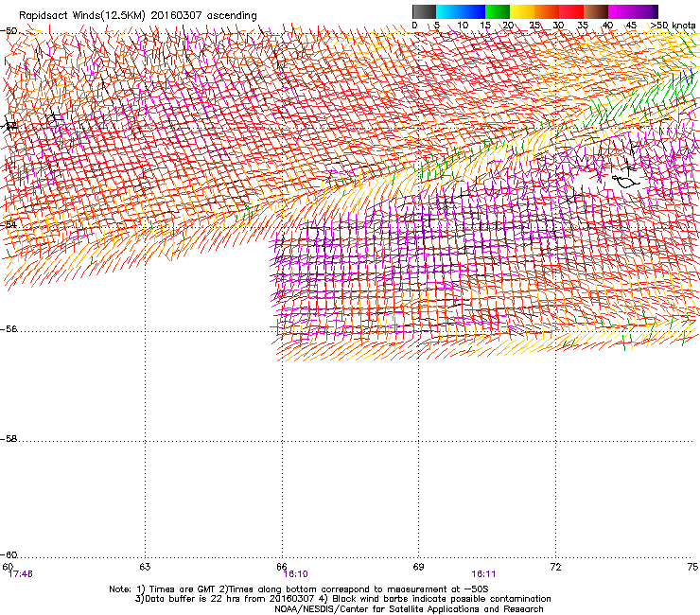
Task: Click the '35' legend scale label
Action: [x=583, y=26]
